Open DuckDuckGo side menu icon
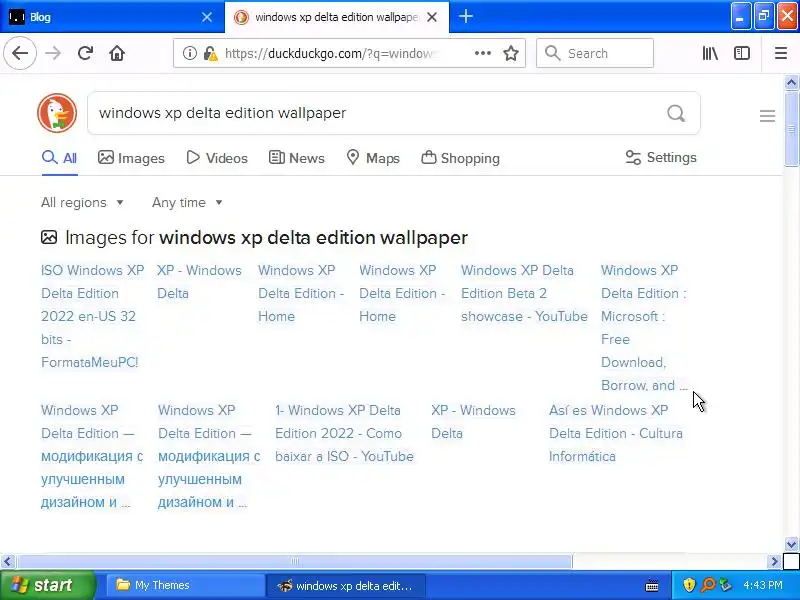Image resolution: width=800 pixels, height=600 pixels. pyautogui.click(x=767, y=116)
